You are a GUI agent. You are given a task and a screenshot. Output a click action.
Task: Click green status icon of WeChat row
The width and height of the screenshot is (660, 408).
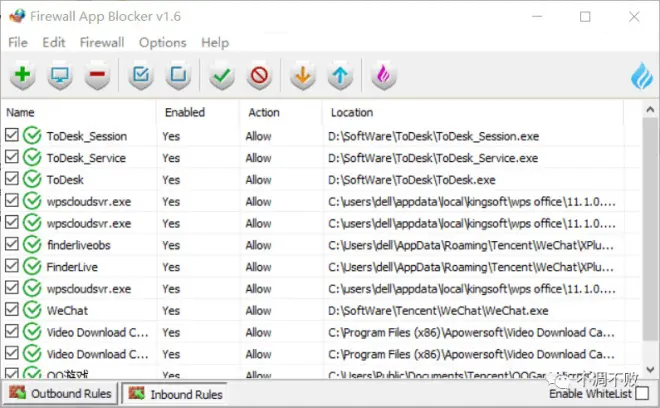(x=32, y=310)
